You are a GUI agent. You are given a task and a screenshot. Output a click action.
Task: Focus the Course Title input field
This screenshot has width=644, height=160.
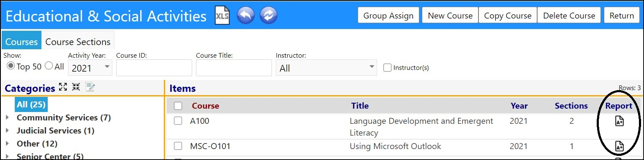click(x=234, y=68)
